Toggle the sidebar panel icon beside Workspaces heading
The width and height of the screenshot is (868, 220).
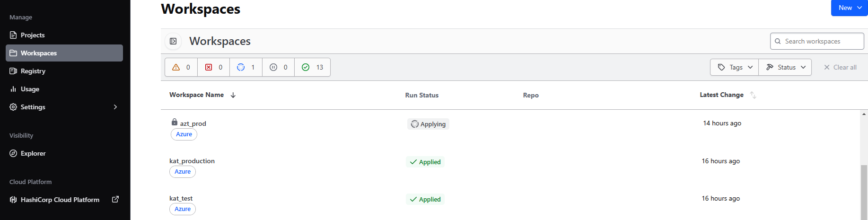coord(173,41)
